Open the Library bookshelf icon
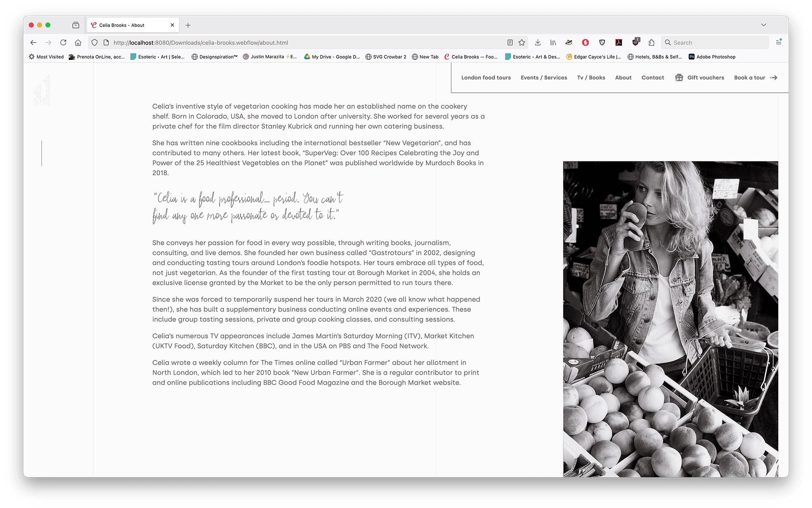 tap(553, 42)
